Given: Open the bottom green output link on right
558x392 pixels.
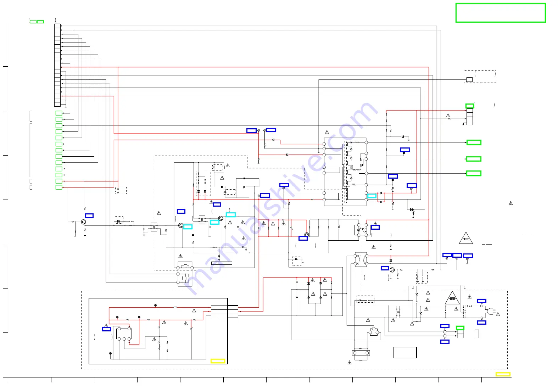Looking at the screenshot, I should pos(474,173).
